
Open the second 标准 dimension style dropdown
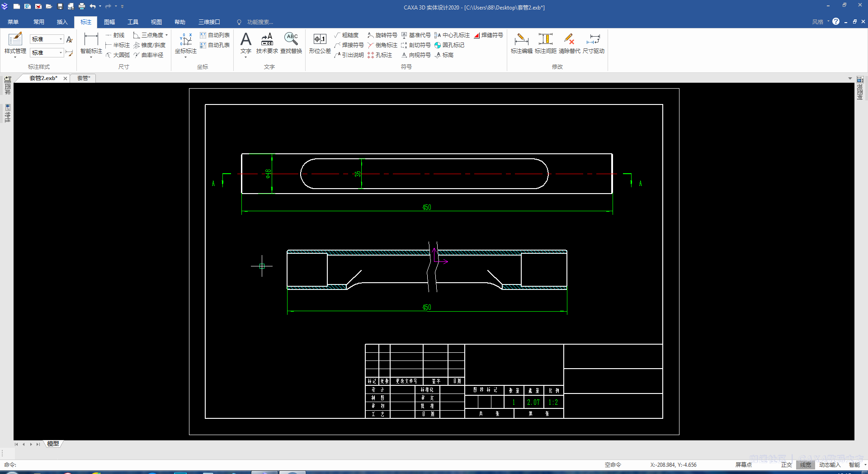click(x=61, y=53)
